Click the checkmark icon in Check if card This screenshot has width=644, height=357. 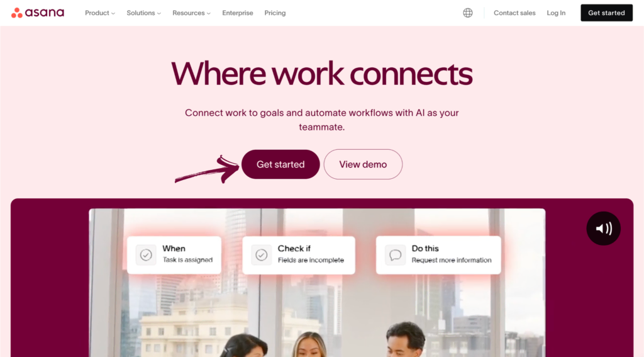coord(261,255)
